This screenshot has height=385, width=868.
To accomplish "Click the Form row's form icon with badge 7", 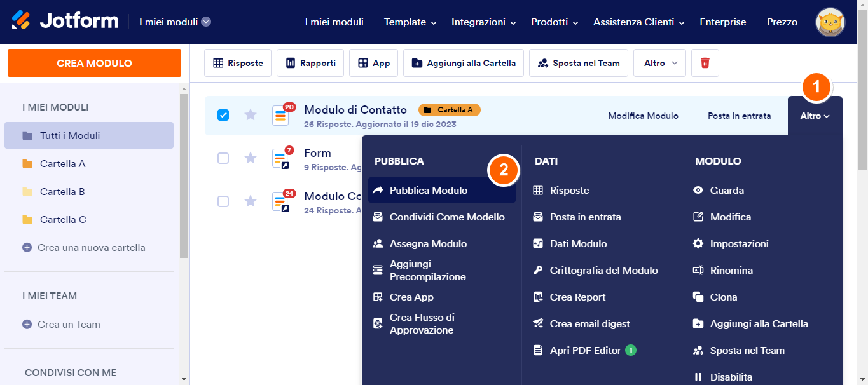I will 281,158.
